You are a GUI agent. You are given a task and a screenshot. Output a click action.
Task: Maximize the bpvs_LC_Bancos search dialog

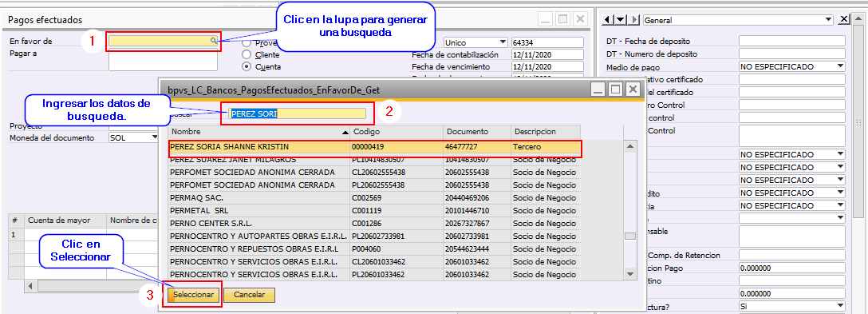pos(615,89)
